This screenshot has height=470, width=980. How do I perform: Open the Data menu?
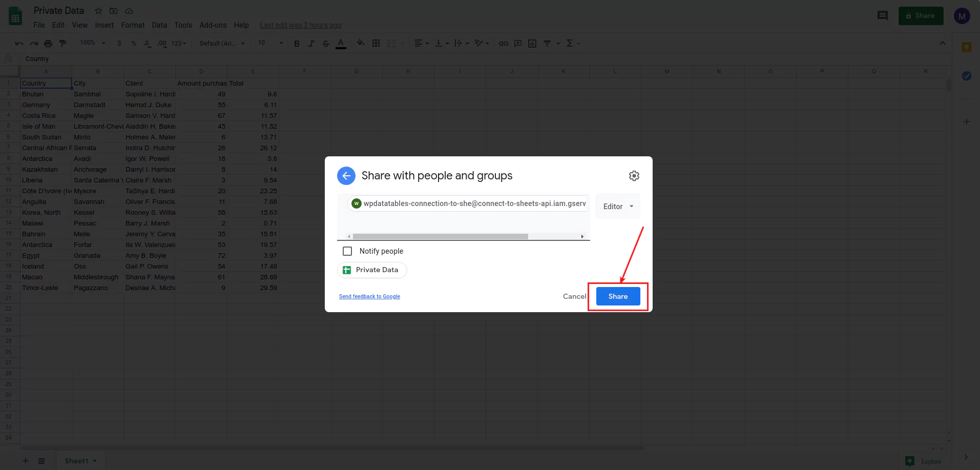point(159,25)
